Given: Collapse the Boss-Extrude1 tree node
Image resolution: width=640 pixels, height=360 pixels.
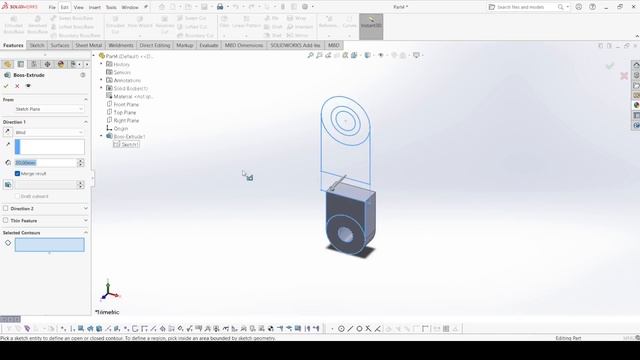Looking at the screenshot, I should click(102, 136).
